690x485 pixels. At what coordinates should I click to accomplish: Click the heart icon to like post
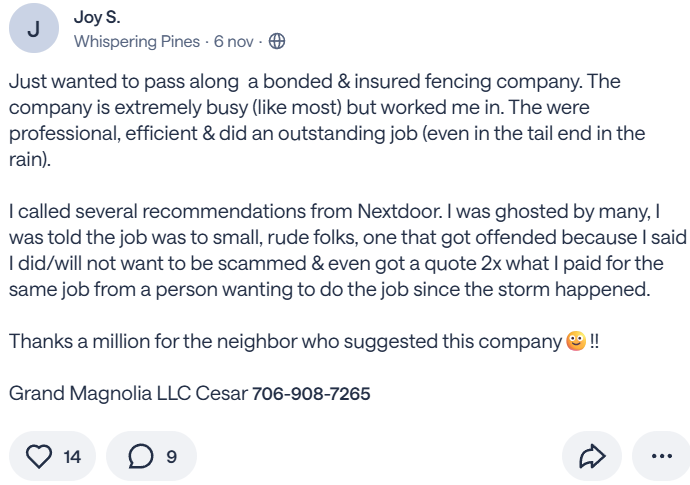pyautogui.click(x=38, y=457)
